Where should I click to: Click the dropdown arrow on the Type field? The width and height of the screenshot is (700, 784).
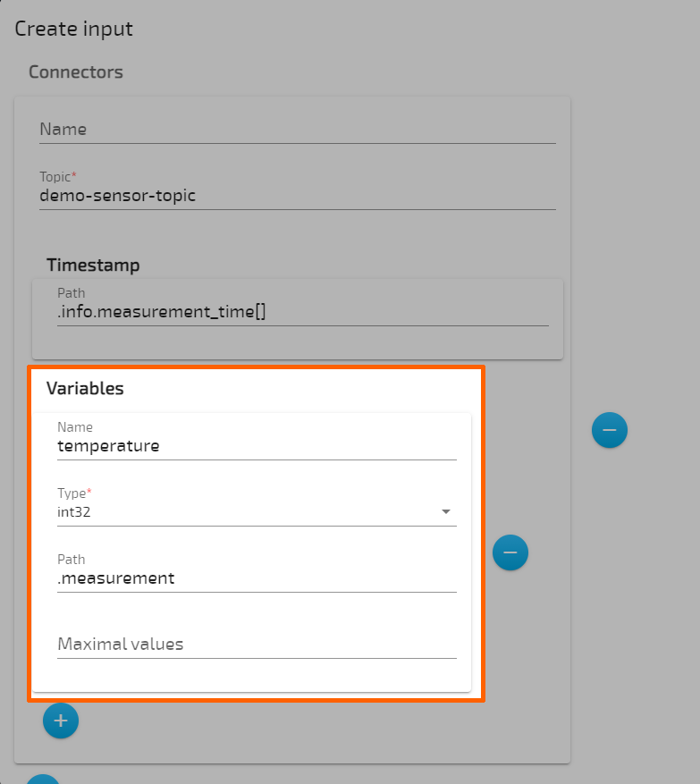(445, 512)
